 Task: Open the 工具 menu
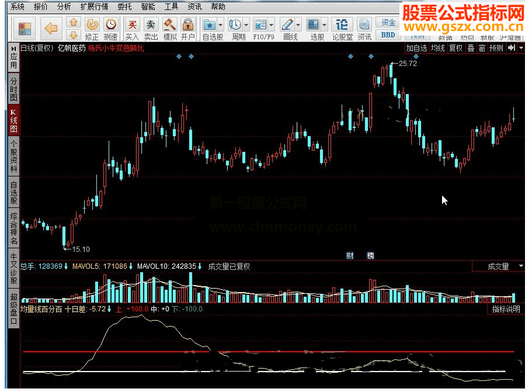tap(171, 6)
